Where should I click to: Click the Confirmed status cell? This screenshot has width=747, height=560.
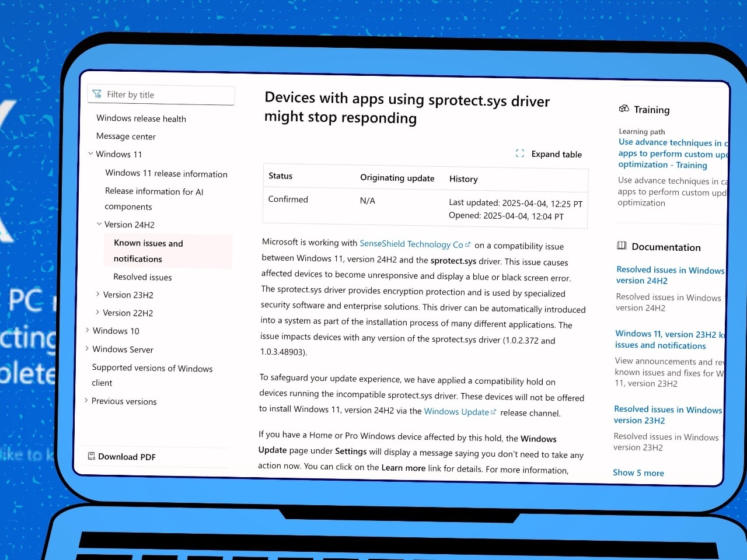click(288, 199)
